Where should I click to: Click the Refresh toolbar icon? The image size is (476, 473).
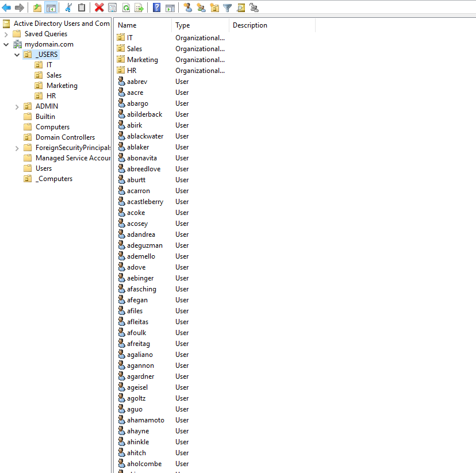pyautogui.click(x=126, y=7)
